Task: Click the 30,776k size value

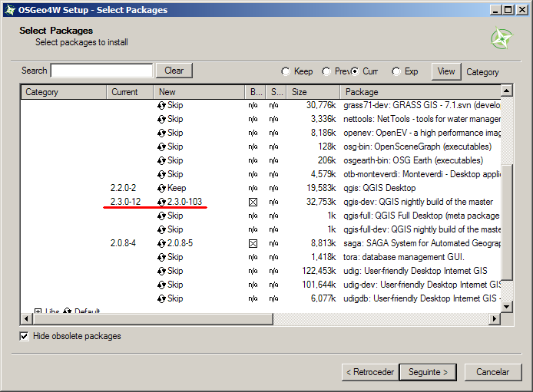Action: click(321, 105)
